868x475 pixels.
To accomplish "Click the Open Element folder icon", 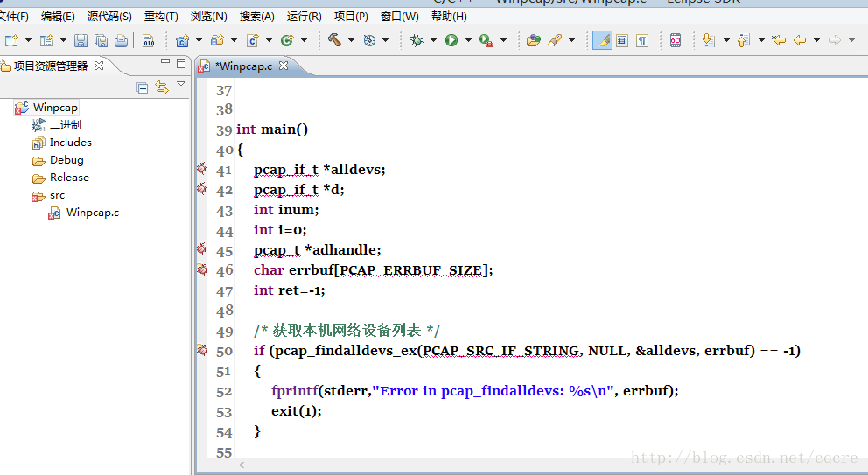I will point(533,40).
